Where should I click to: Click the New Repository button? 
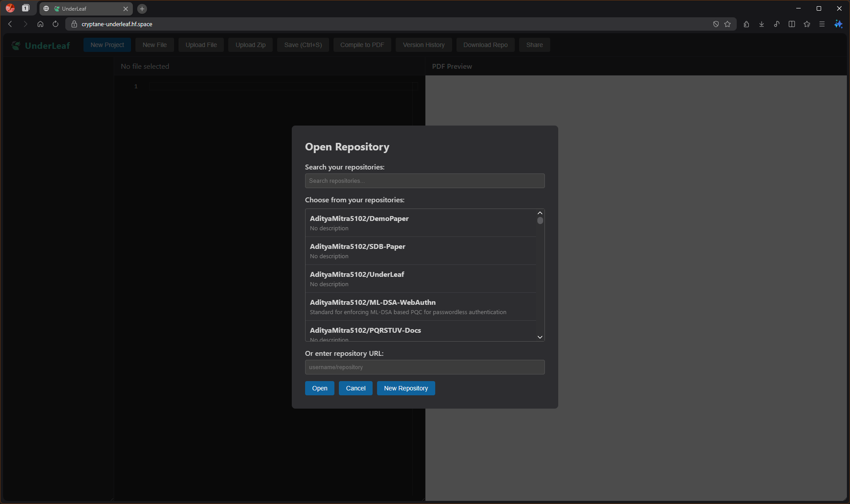point(406,388)
